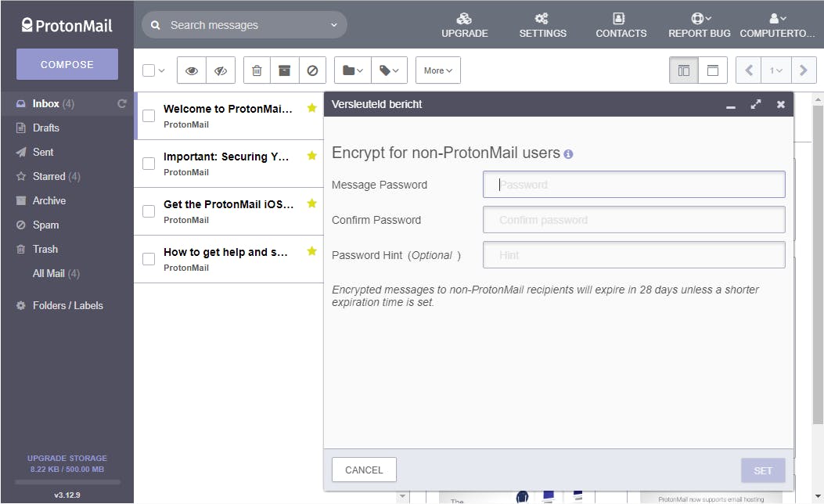Cancel the encryption dialog
824x504 pixels.
click(x=364, y=470)
